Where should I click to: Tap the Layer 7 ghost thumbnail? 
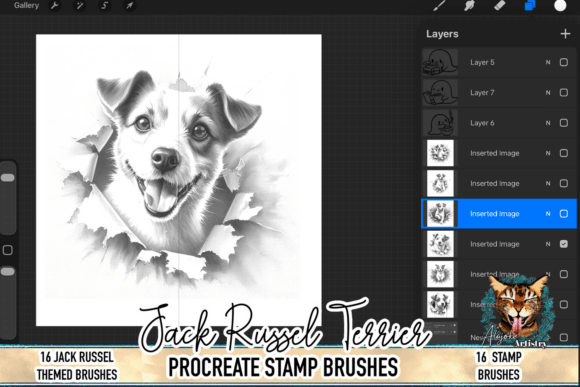point(440,92)
